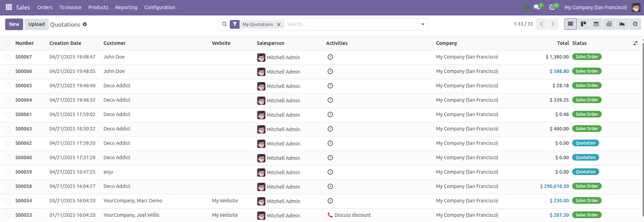Viewport: 644px width, 222px height.
Task: Select checkbox for order S00062
Action: tap(8, 143)
